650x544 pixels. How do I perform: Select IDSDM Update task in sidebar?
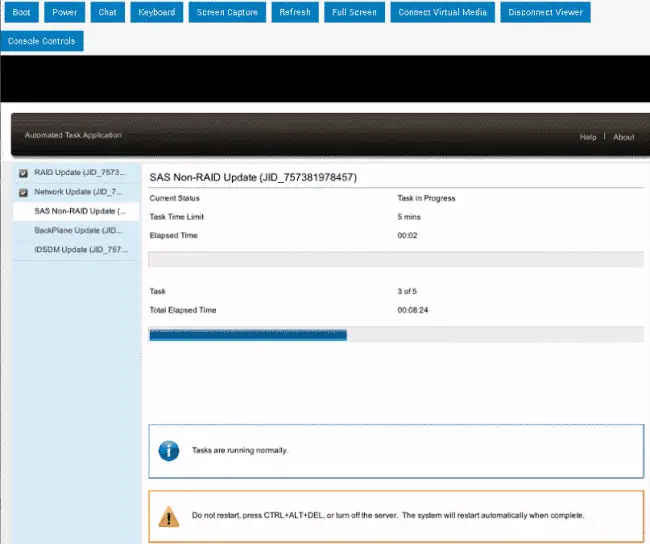[76, 250]
